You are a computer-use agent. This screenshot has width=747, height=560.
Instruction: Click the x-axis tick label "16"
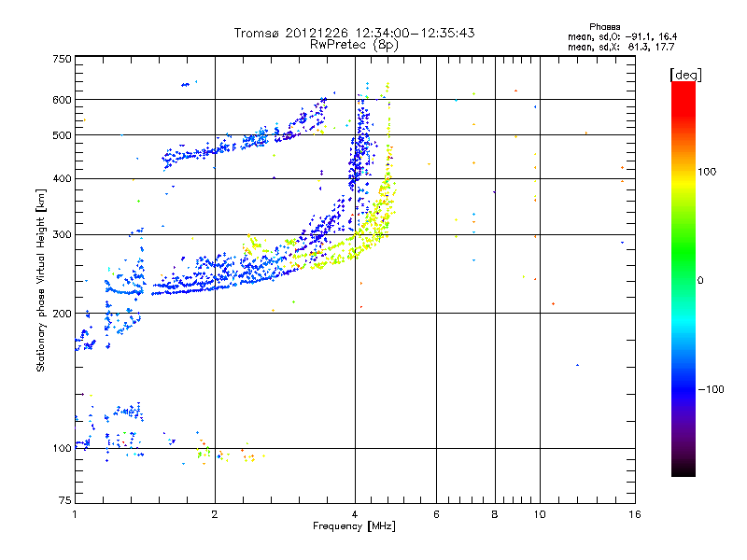(635, 514)
